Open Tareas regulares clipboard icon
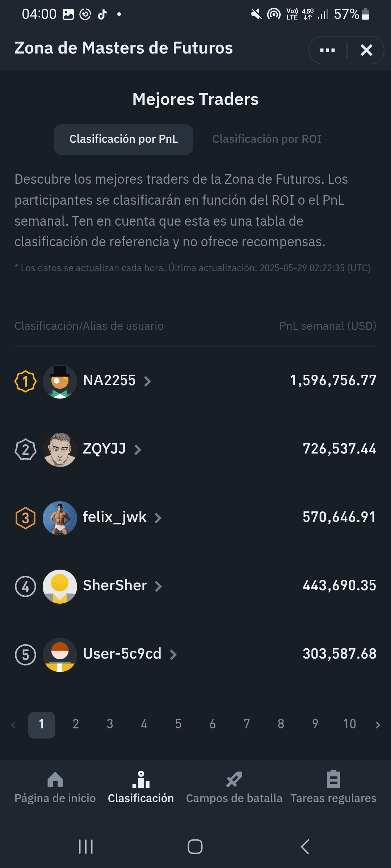Image resolution: width=391 pixels, height=868 pixels. coord(333,779)
